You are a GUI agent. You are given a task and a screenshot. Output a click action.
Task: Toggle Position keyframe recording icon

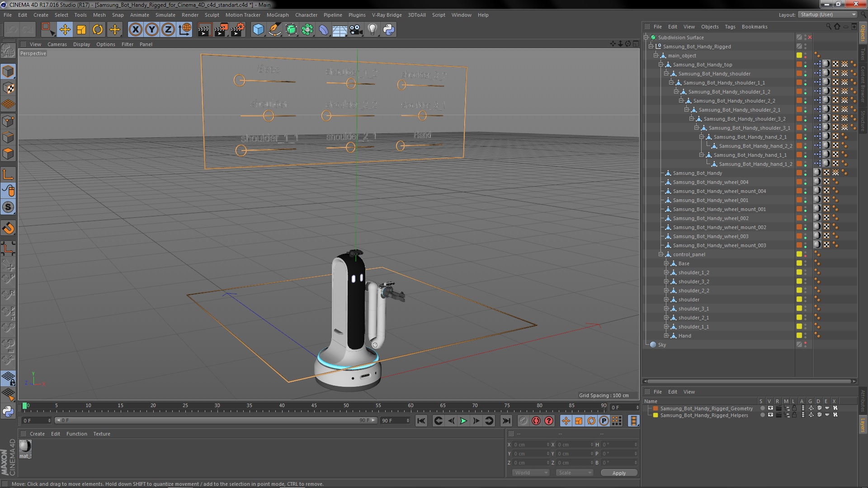(566, 421)
